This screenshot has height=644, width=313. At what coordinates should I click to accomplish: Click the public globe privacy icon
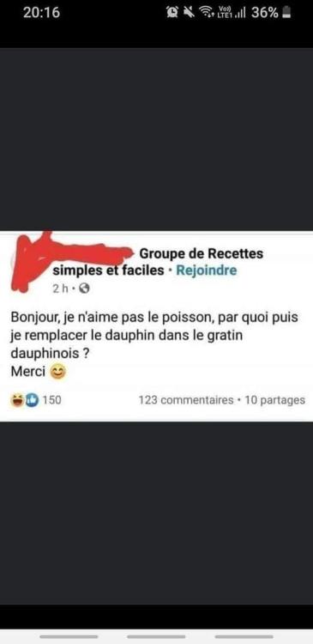tap(84, 289)
